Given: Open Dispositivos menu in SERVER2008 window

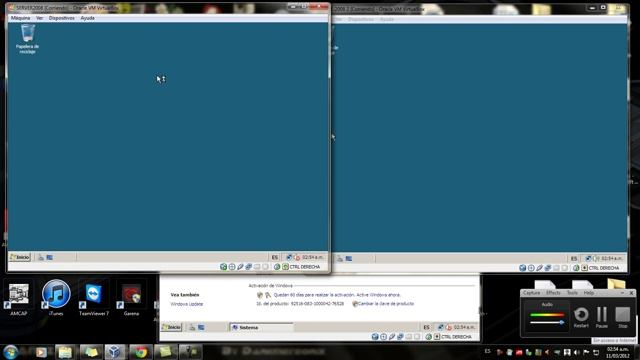Looking at the screenshot, I should pos(62,18).
